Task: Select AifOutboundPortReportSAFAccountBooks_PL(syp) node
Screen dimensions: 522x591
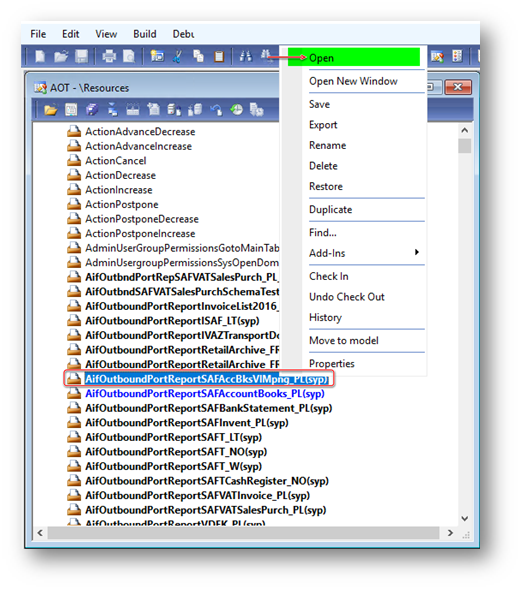Action: (205, 394)
